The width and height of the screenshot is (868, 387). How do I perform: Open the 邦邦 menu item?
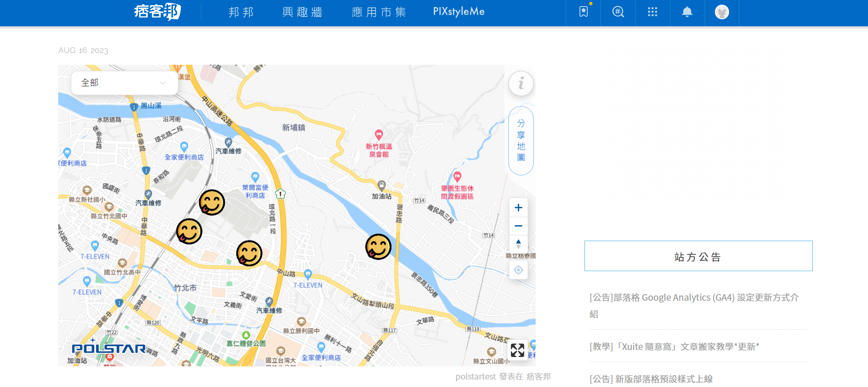tap(241, 12)
